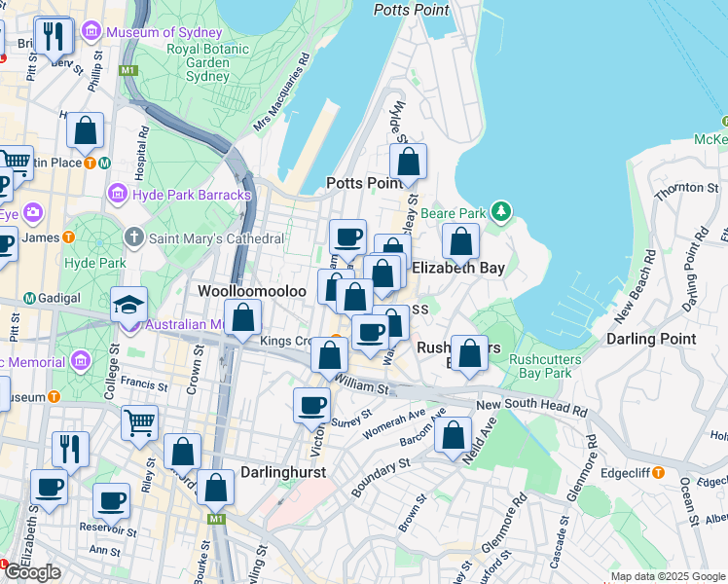Click shopping bag marker beside William St label
728x584 pixels.
point(329,356)
